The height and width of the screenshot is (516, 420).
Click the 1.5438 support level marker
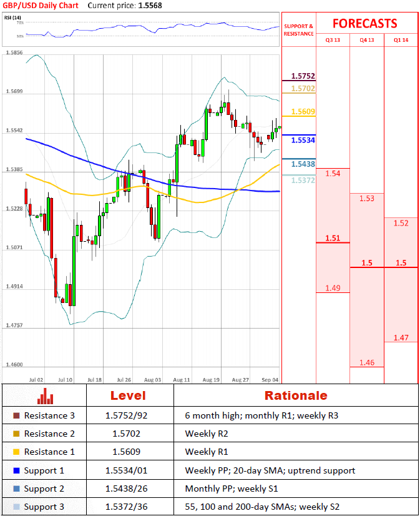303,164
